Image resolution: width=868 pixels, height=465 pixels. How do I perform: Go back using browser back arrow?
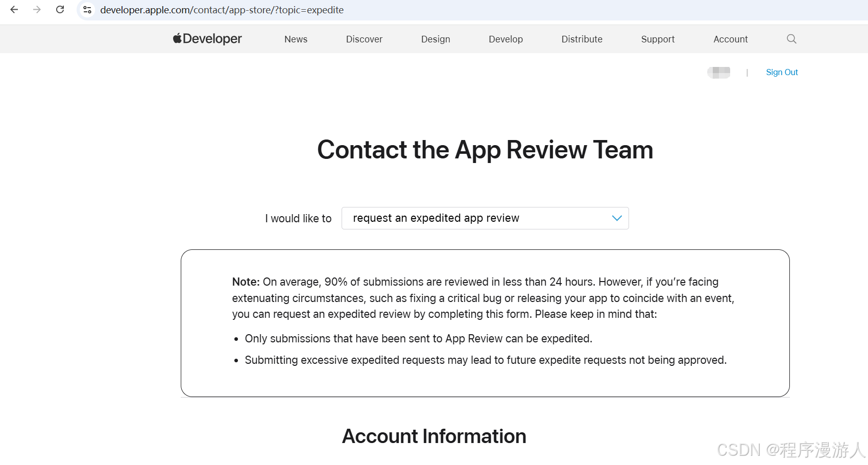click(x=14, y=10)
